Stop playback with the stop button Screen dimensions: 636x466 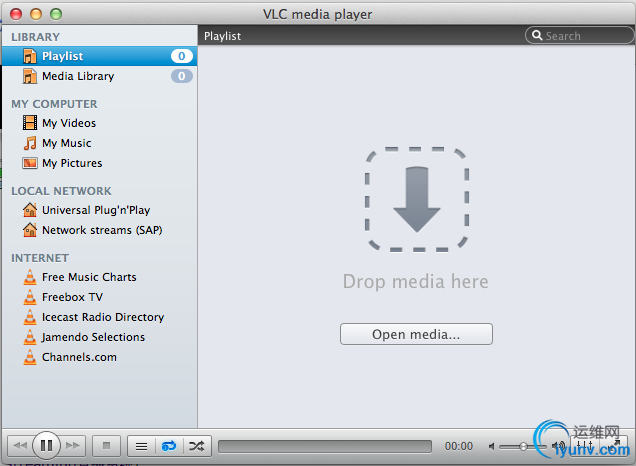pos(106,446)
